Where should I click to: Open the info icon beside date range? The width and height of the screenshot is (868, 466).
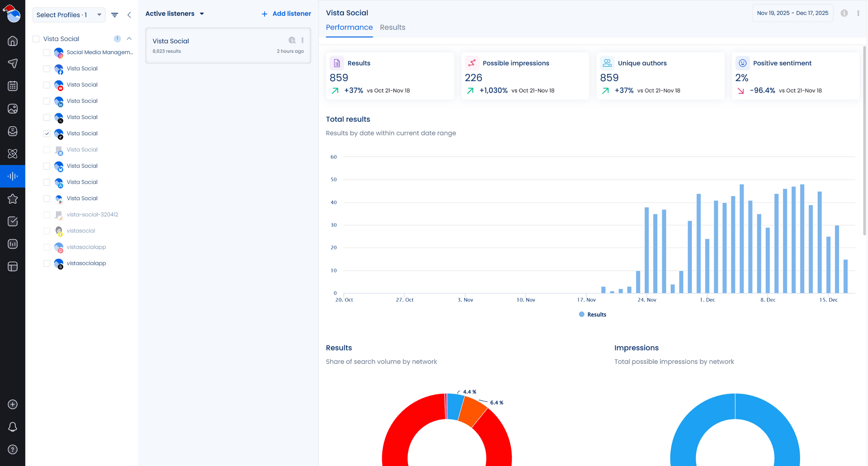click(844, 13)
